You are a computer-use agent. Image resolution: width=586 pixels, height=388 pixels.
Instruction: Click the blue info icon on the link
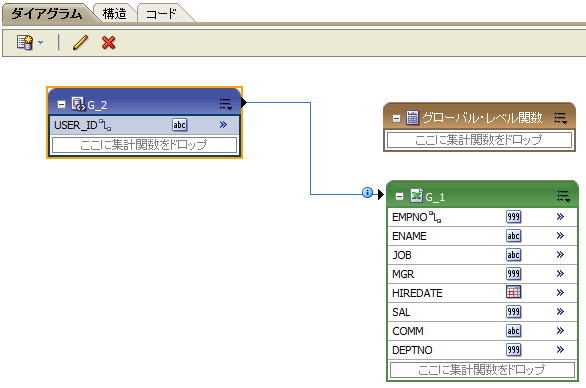367,193
